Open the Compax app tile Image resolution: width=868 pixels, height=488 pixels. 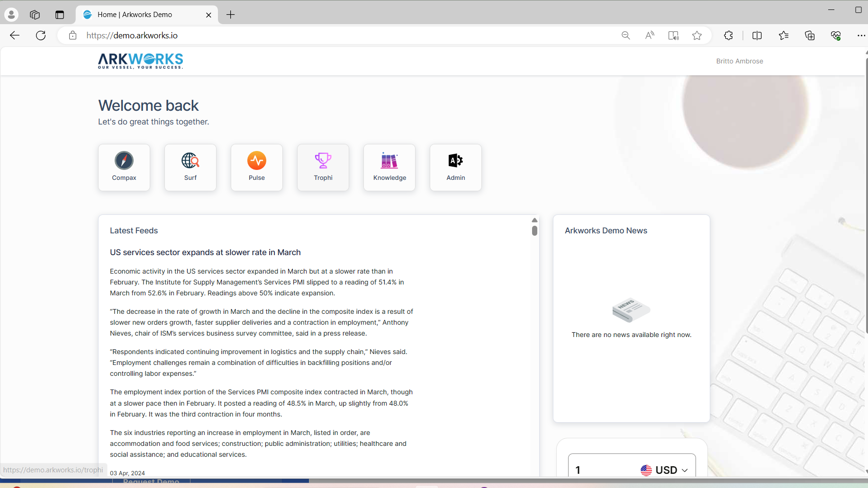(x=124, y=168)
